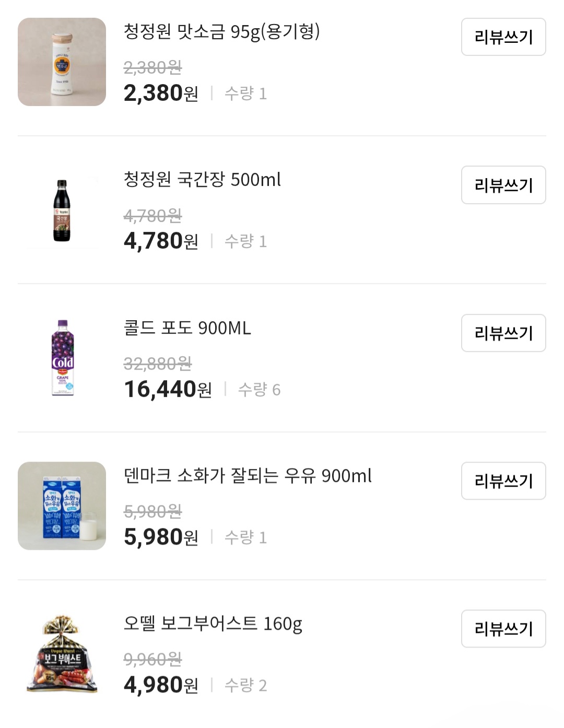The image size is (564, 728).
Task: Tap the 4,980원 sausage sale price
Action: pyautogui.click(x=161, y=685)
